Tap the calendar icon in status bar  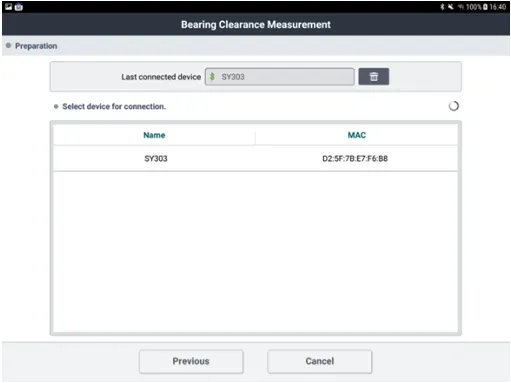tap(19, 7)
